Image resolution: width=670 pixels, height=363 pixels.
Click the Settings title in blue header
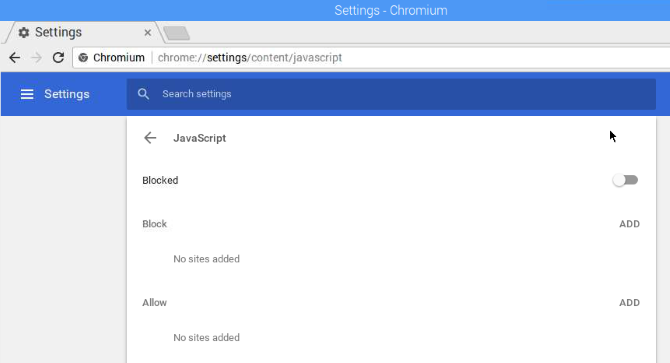coord(67,94)
